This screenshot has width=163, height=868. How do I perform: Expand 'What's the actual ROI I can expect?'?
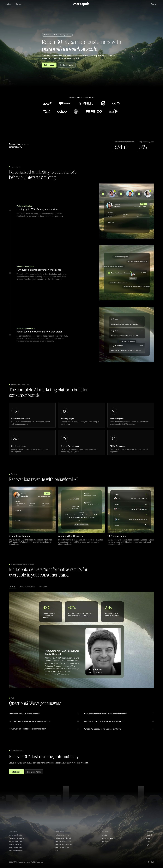[44, 714]
